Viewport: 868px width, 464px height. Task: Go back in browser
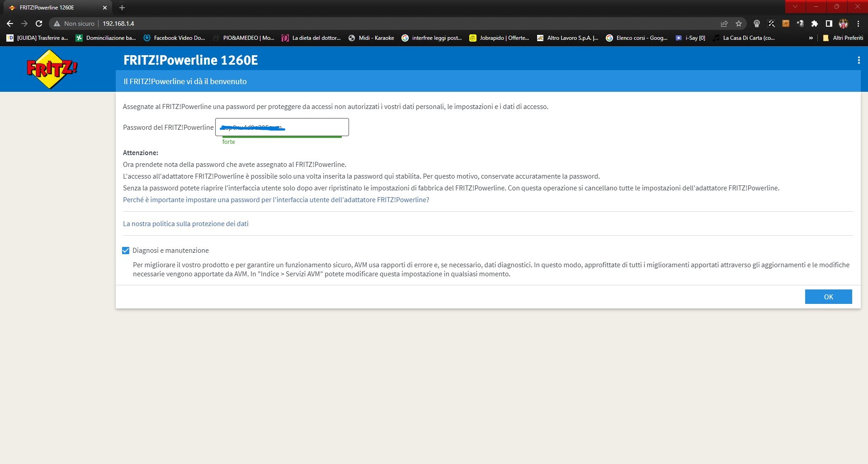[10, 24]
